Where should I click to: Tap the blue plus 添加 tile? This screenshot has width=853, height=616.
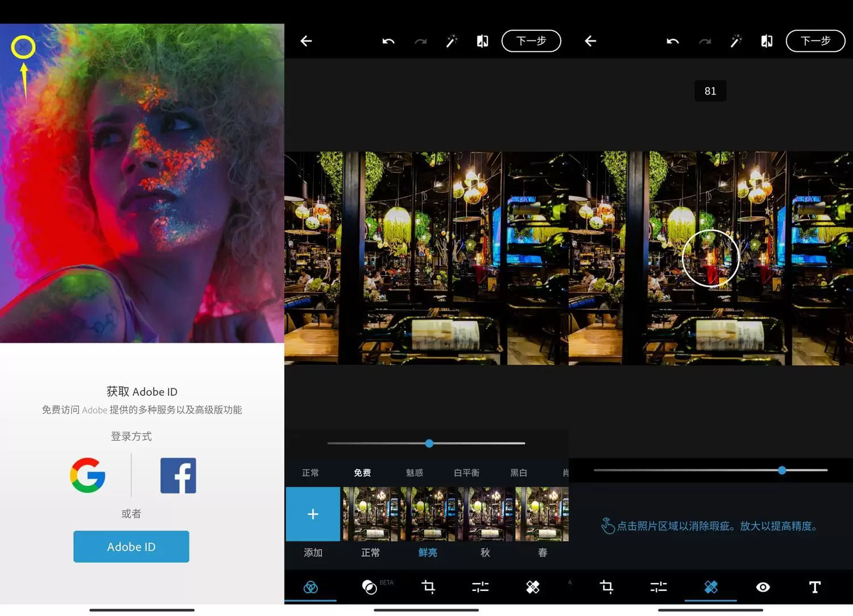313,514
